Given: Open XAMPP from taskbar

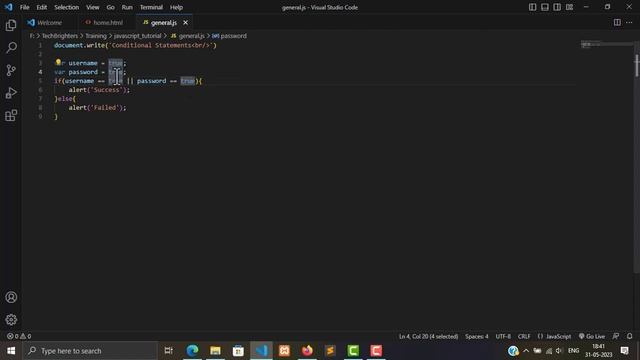Looking at the screenshot, I should pyautogui.click(x=284, y=351).
